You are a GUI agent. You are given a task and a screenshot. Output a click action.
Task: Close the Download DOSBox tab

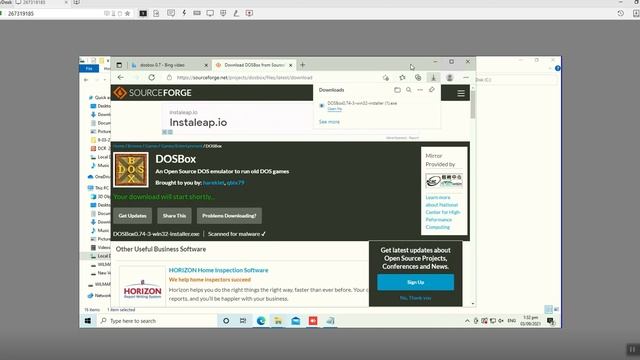[291, 65]
